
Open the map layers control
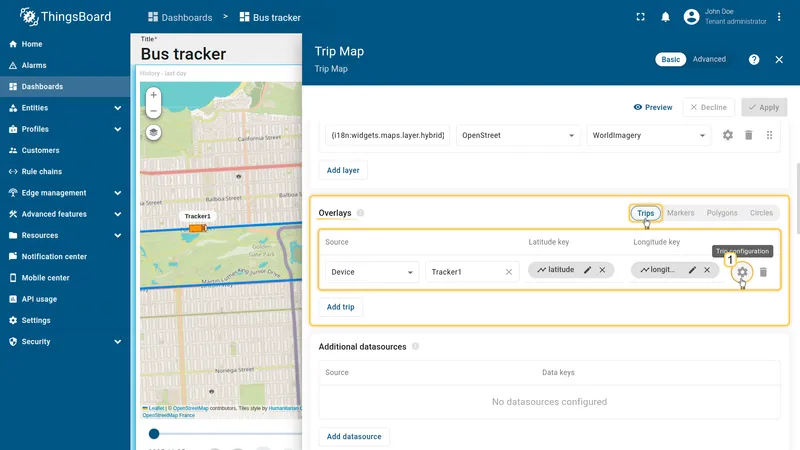153,133
